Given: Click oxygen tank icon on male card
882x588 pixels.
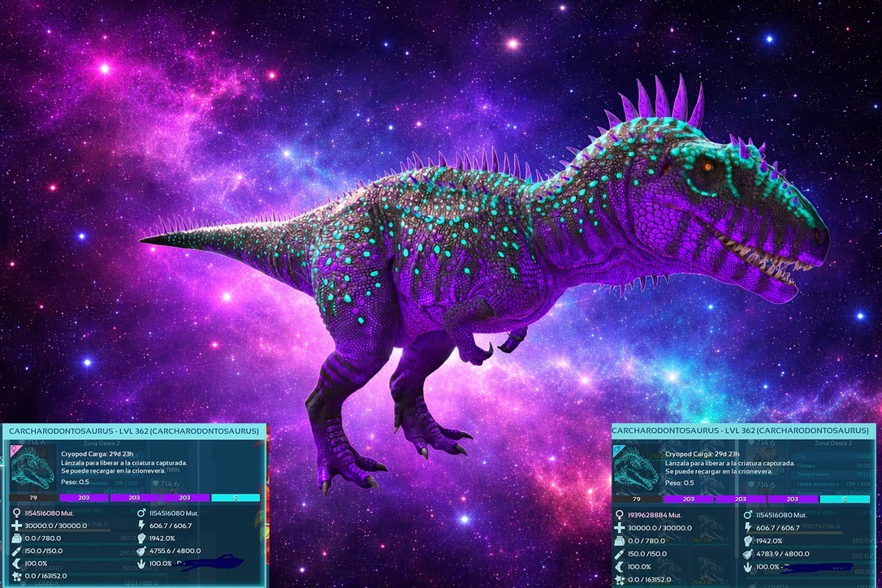Looking at the screenshot, I should point(620,554).
